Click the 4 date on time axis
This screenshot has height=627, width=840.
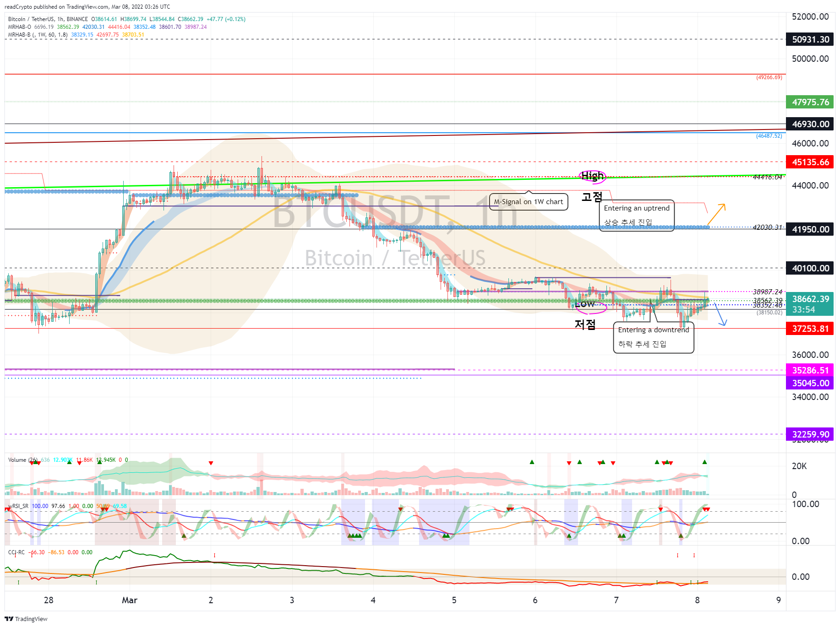coord(373,600)
